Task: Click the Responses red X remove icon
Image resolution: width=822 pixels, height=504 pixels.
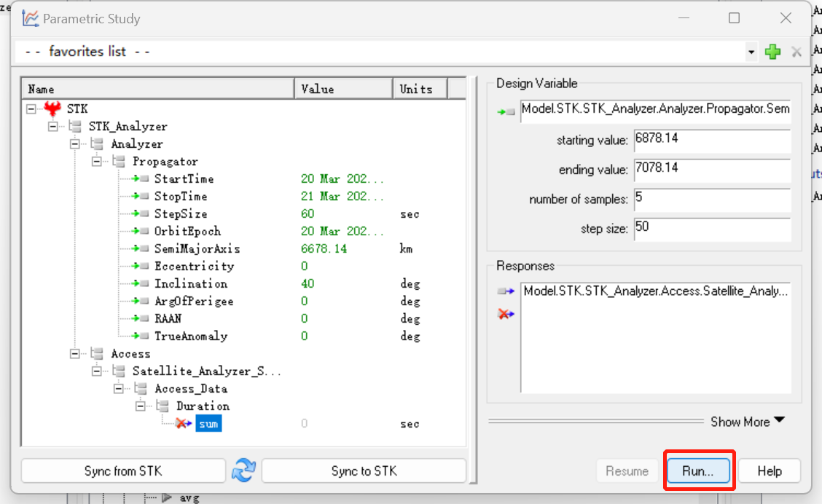Action: pos(506,313)
